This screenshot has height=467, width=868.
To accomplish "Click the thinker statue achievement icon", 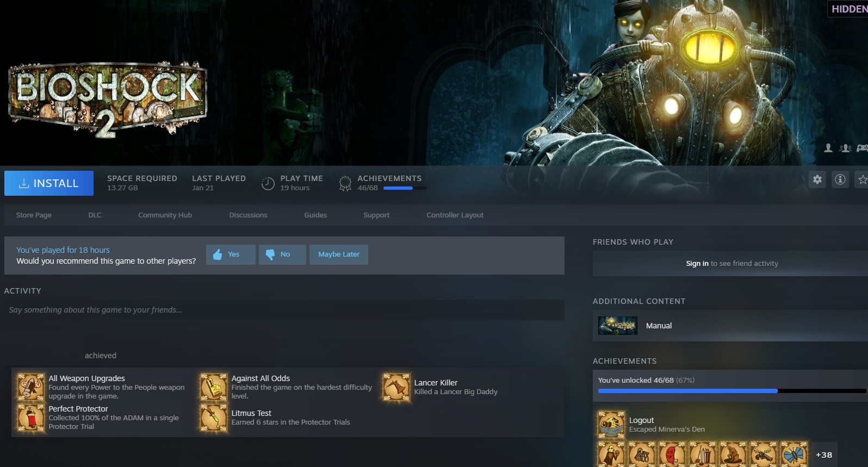I will [x=733, y=454].
